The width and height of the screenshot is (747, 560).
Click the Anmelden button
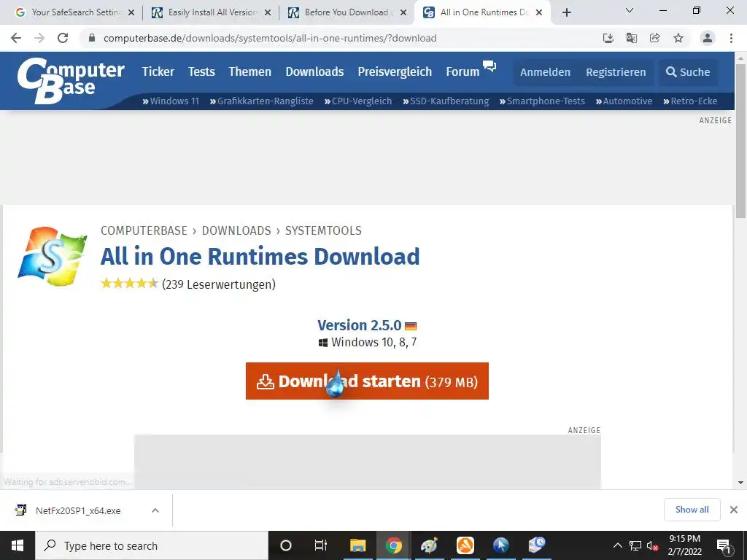coord(545,72)
